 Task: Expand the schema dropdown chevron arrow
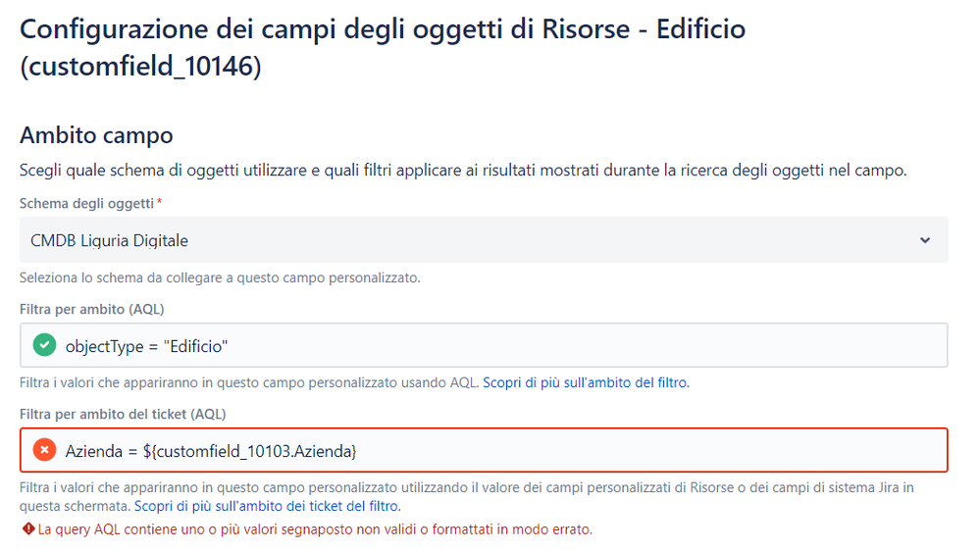pyautogui.click(x=925, y=240)
